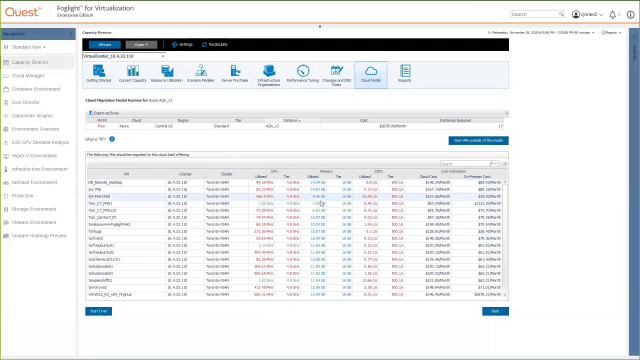This screenshot has height=360, width=640.
Task: Focus the VM table search field
Action: click(x=464, y=164)
